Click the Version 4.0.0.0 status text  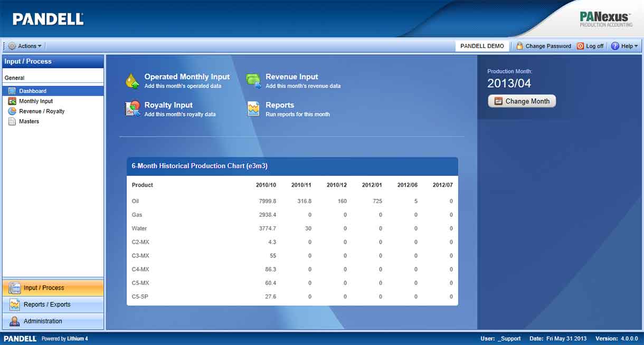(x=617, y=339)
